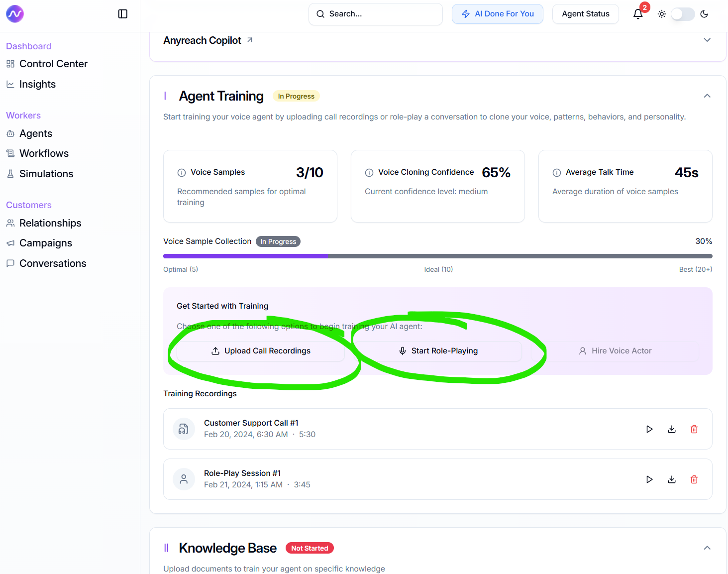Play Role-Play Session #1 recording
Viewport: 728px width, 574px height.
click(649, 479)
